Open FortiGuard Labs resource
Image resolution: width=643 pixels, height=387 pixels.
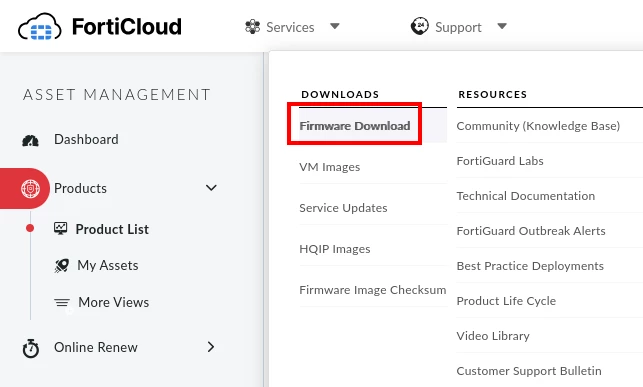(500, 161)
